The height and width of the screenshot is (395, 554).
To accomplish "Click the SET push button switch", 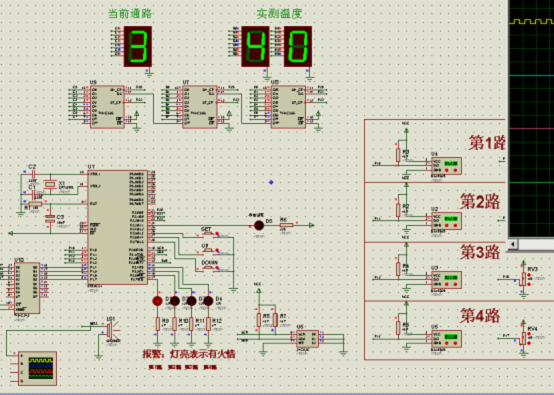I will (x=207, y=233).
